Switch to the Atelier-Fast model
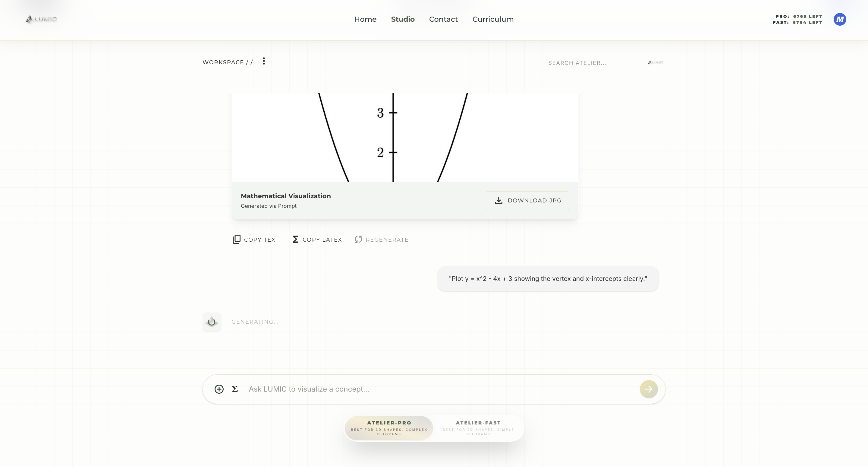Image resolution: width=868 pixels, height=467 pixels. (x=478, y=428)
